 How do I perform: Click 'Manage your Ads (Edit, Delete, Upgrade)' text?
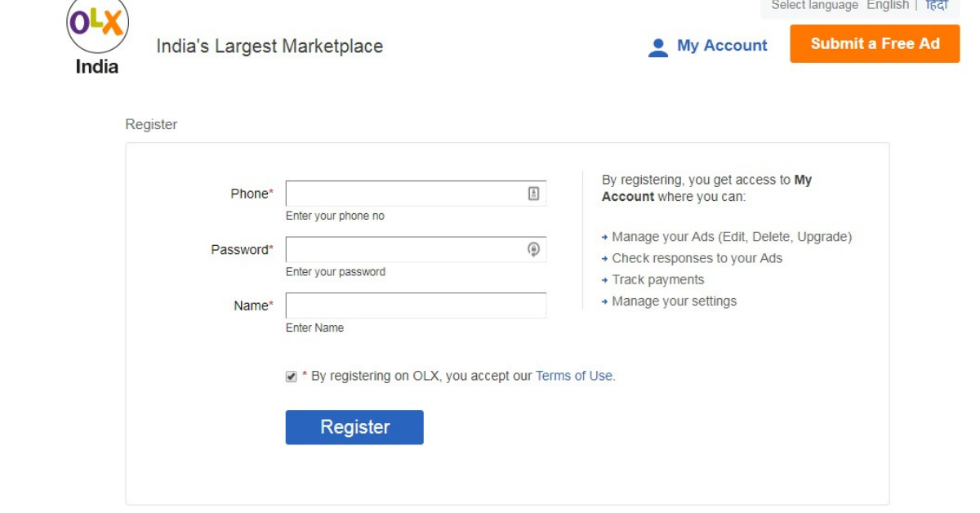click(732, 237)
